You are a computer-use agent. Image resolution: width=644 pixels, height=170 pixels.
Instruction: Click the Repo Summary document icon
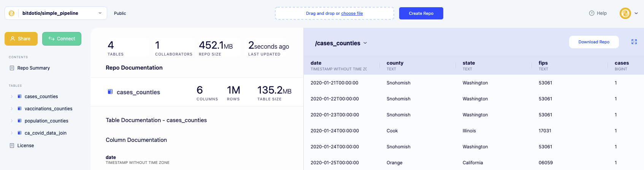pyautogui.click(x=12, y=68)
